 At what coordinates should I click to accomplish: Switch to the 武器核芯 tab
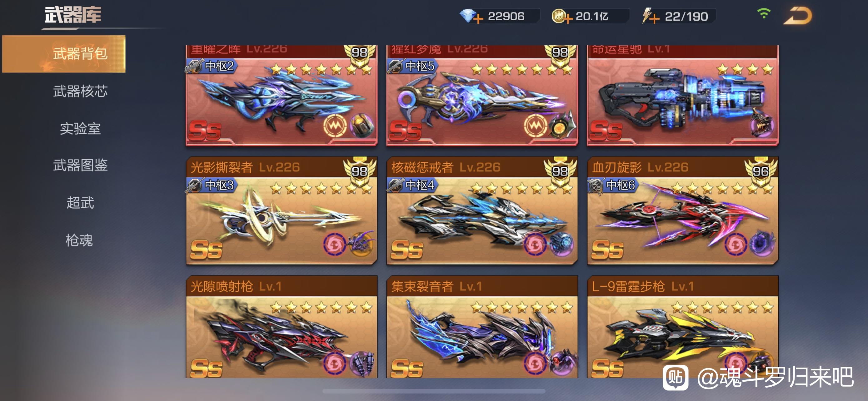point(80,91)
